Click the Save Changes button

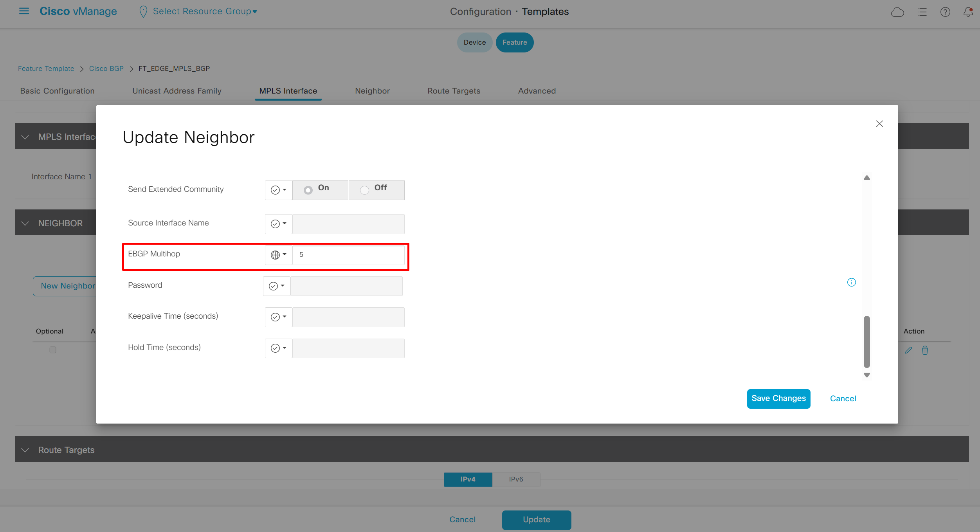(x=778, y=399)
